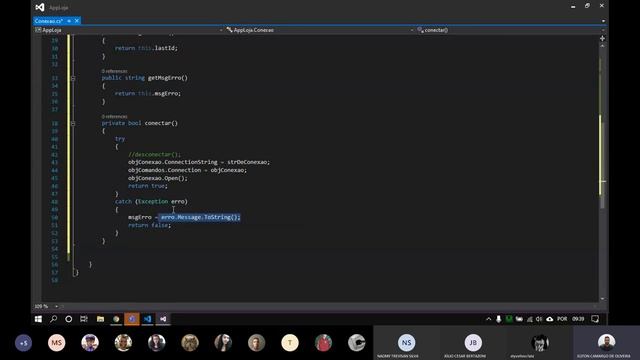
Task: Select the JB participant tile
Action: coord(473,343)
